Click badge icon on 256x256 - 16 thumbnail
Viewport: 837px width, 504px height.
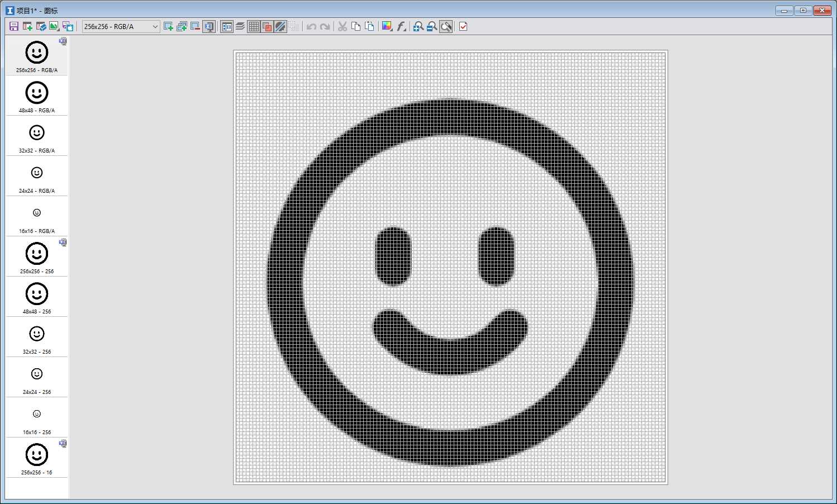click(63, 444)
